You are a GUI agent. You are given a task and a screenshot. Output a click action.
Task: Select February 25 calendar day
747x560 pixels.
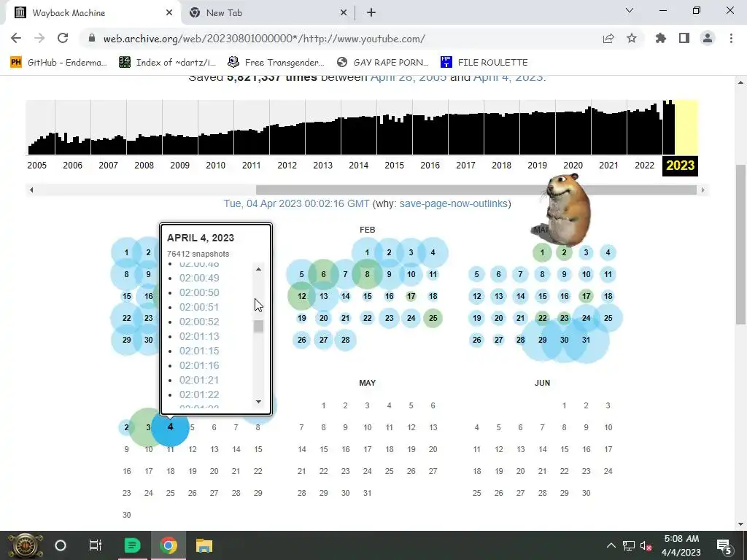click(x=433, y=318)
